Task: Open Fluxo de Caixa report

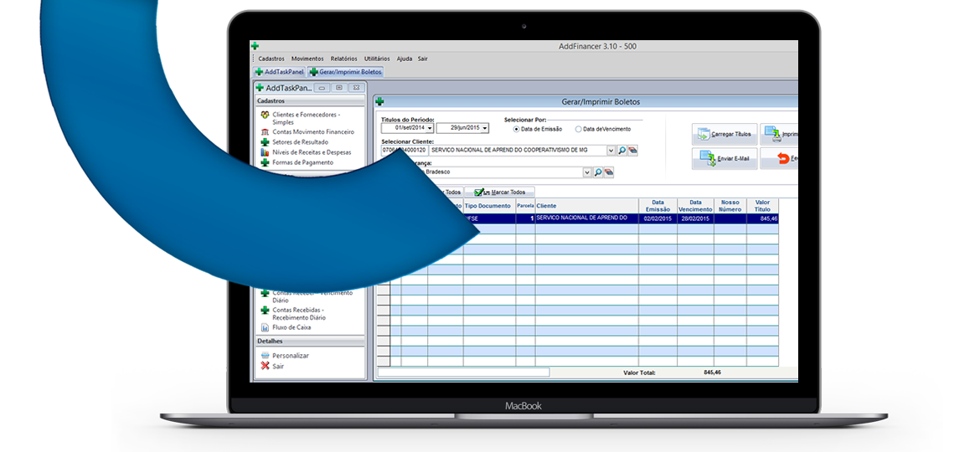Action: [x=291, y=327]
